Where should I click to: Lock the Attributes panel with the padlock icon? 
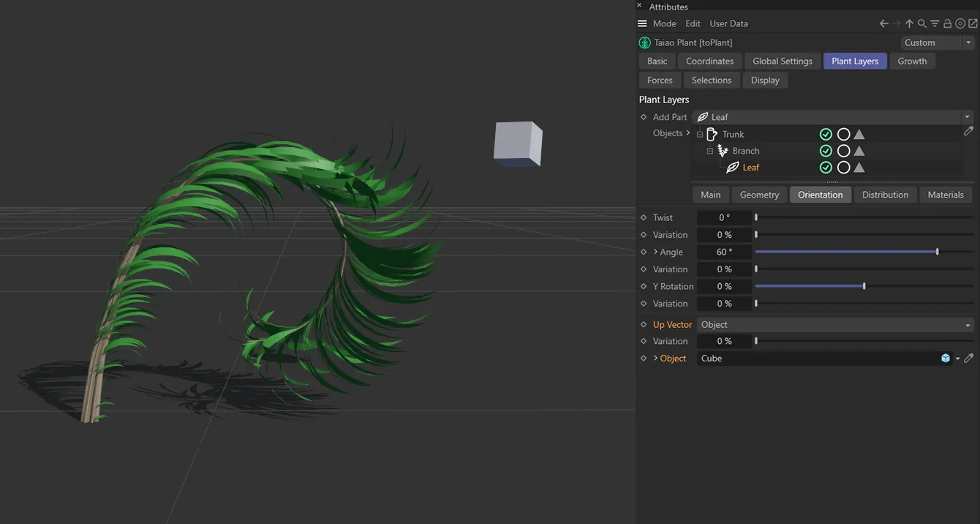(x=947, y=23)
